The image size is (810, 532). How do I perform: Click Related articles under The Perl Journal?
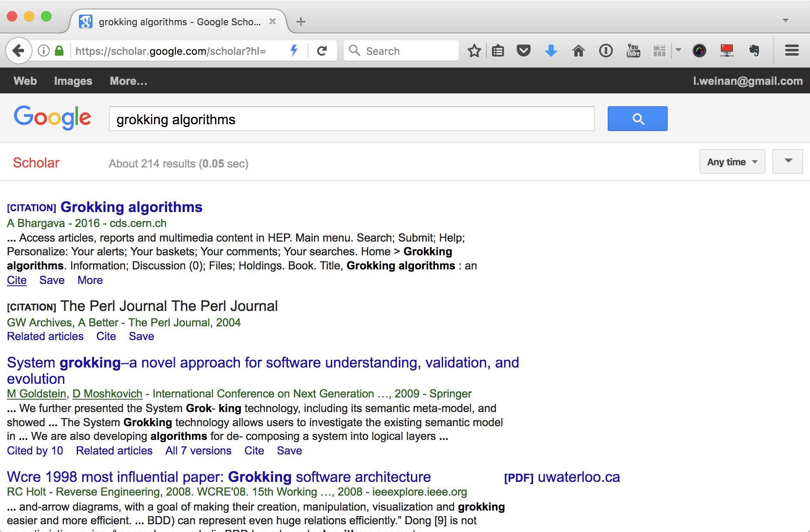click(45, 336)
